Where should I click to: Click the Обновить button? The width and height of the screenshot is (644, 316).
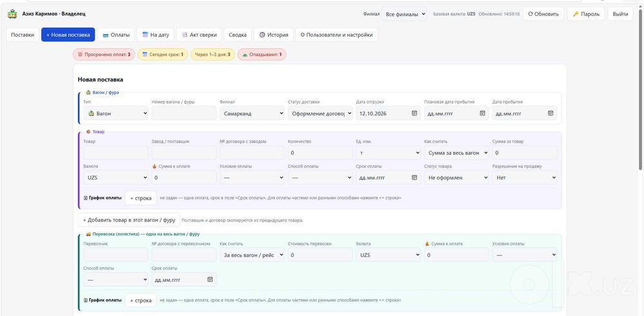pos(543,14)
